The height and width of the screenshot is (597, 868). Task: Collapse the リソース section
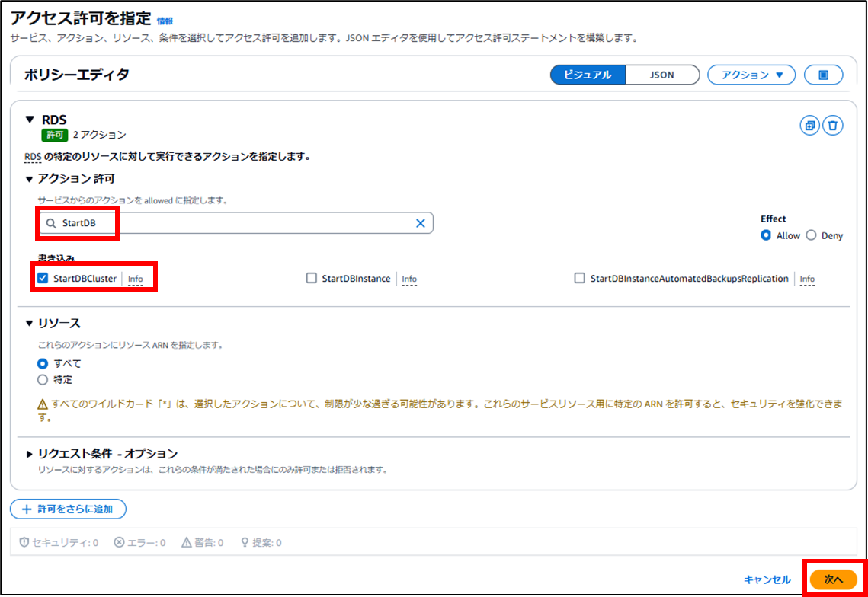pos(29,323)
